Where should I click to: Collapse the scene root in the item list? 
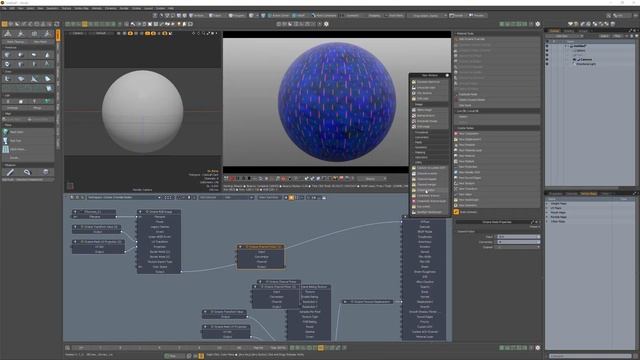[566, 46]
